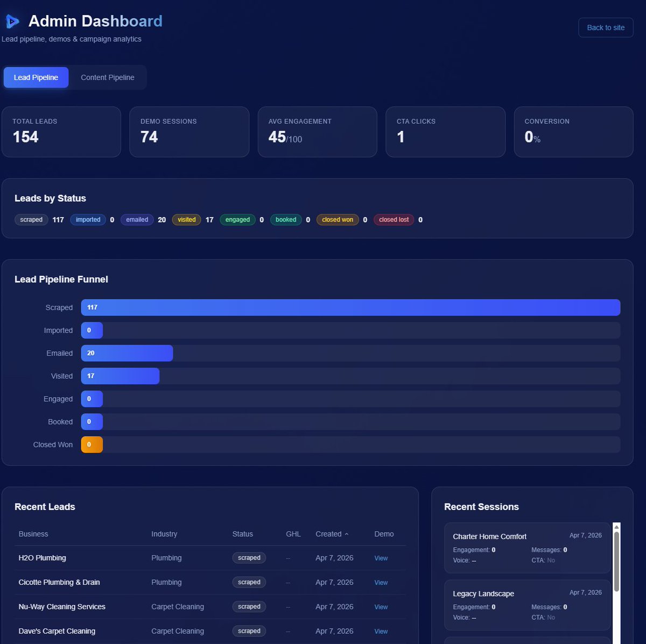Click the Scraped funnel bar showing 117

350,307
